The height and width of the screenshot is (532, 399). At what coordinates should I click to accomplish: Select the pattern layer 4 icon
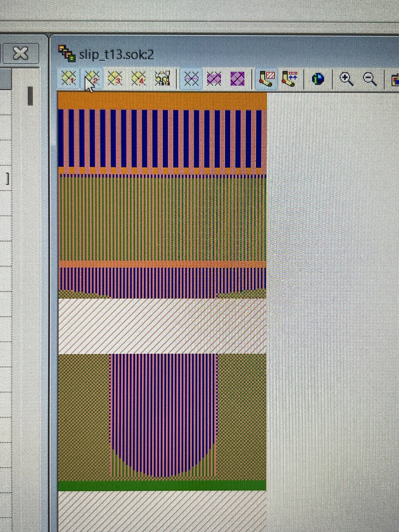tap(139, 78)
